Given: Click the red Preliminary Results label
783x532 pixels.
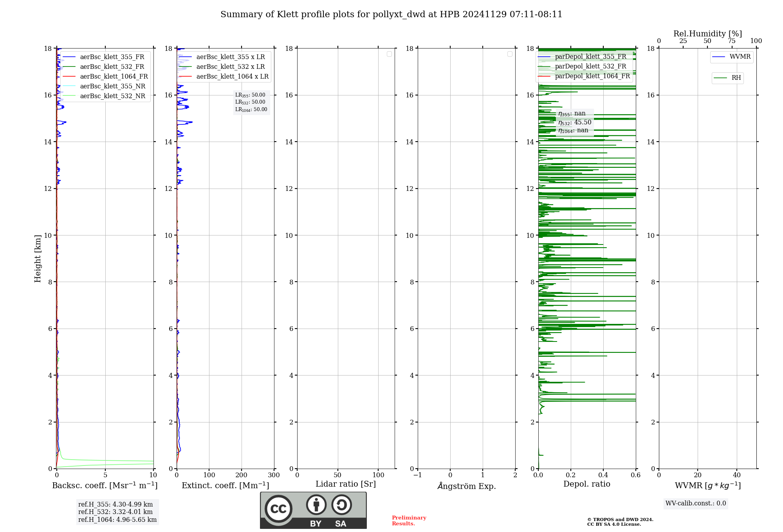Looking at the screenshot, I should point(409,521).
